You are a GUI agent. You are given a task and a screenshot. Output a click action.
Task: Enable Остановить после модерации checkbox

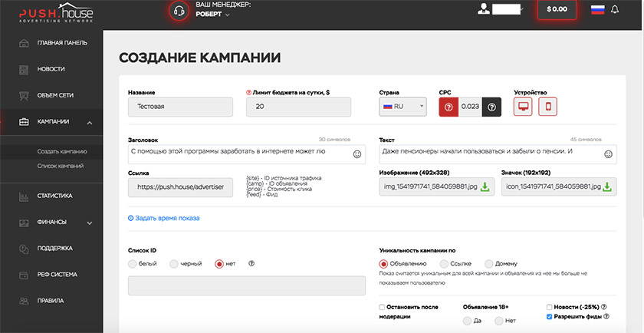(382, 307)
